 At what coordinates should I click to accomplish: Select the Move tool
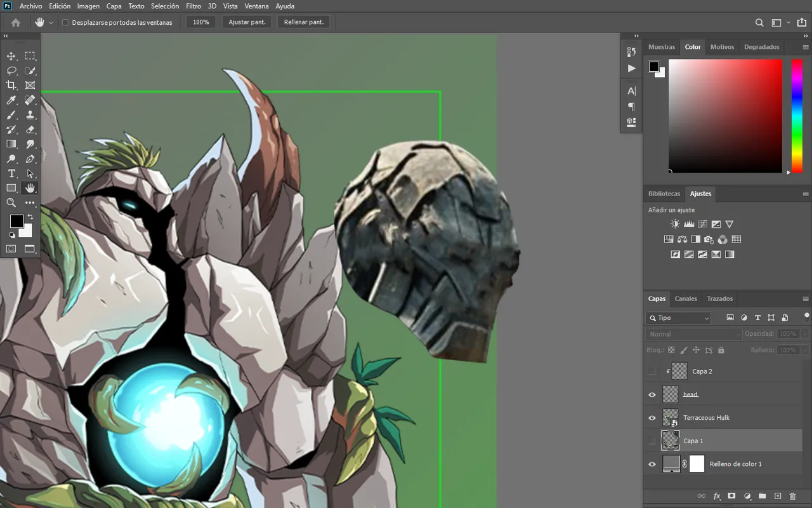tap(11, 57)
